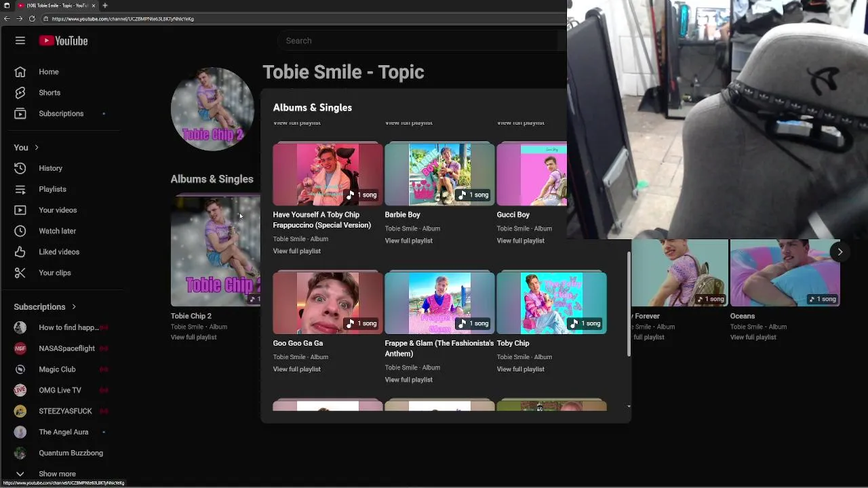Open NASASpaceflight channel avatar

20,348
